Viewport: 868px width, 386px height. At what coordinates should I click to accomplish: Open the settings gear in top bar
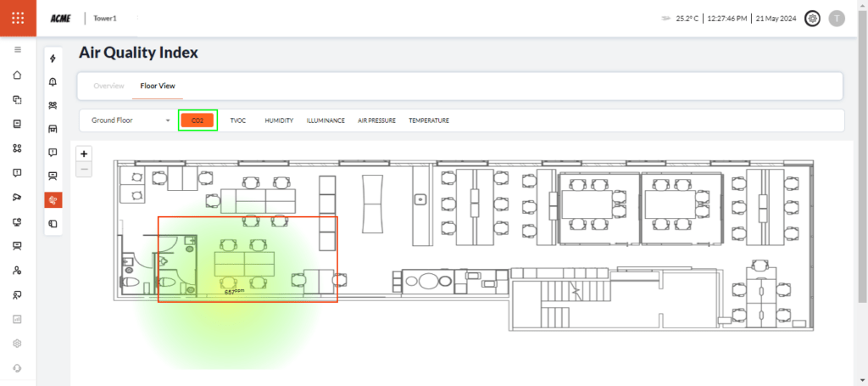coord(812,18)
